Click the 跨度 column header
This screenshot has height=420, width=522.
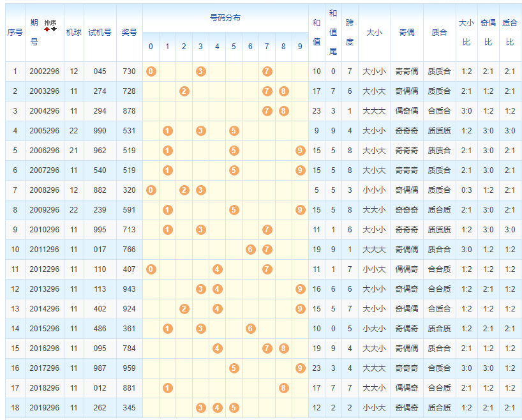[350, 33]
